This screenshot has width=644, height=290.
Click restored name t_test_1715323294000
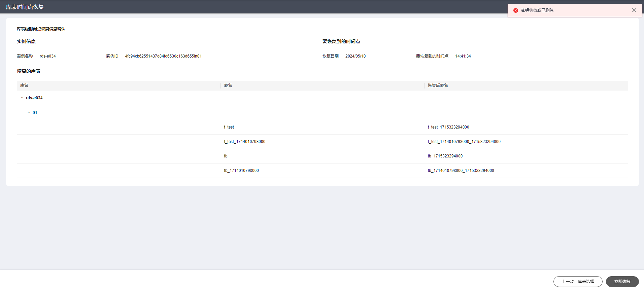click(448, 127)
